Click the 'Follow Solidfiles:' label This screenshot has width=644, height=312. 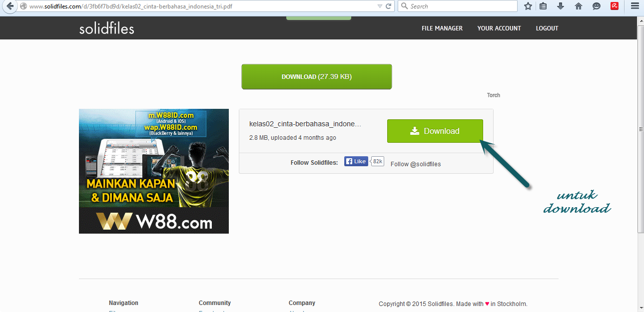(314, 162)
